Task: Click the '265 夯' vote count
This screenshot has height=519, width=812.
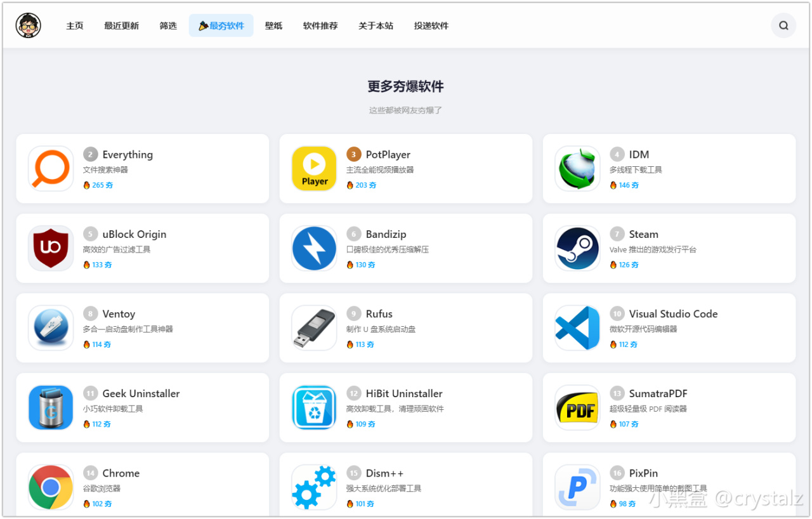Action: (103, 185)
